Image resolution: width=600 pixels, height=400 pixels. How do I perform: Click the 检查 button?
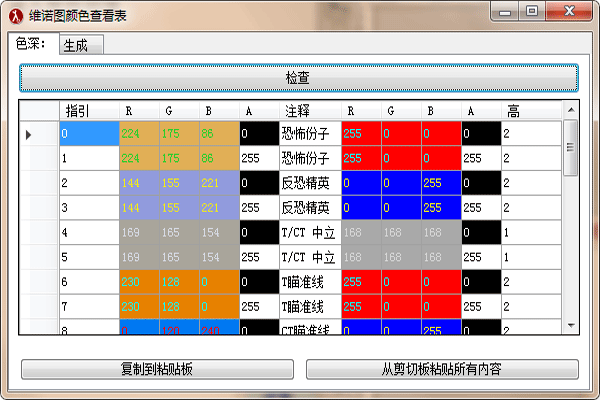click(298, 78)
